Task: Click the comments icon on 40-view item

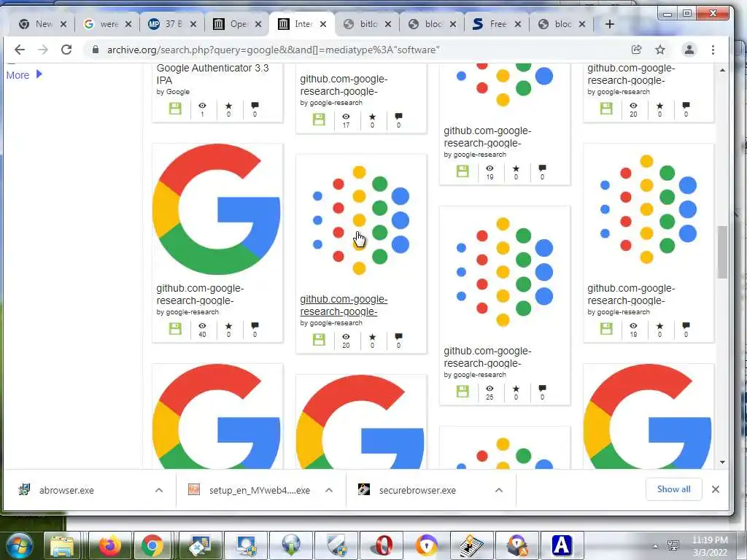Action: [x=255, y=326]
